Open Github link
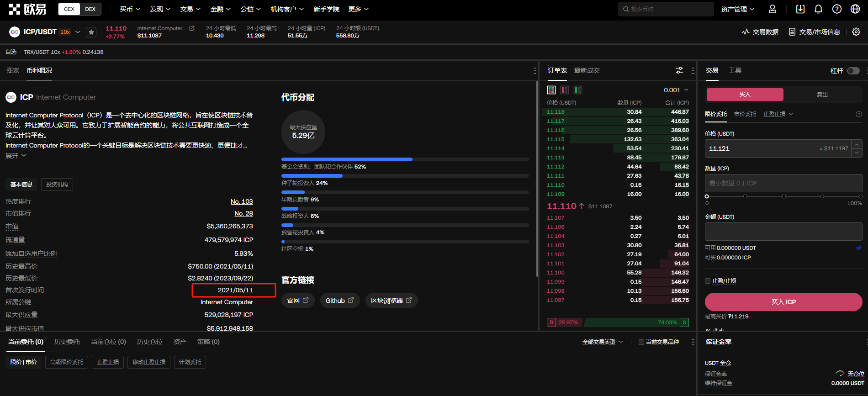The height and width of the screenshot is (396, 868). click(x=340, y=301)
